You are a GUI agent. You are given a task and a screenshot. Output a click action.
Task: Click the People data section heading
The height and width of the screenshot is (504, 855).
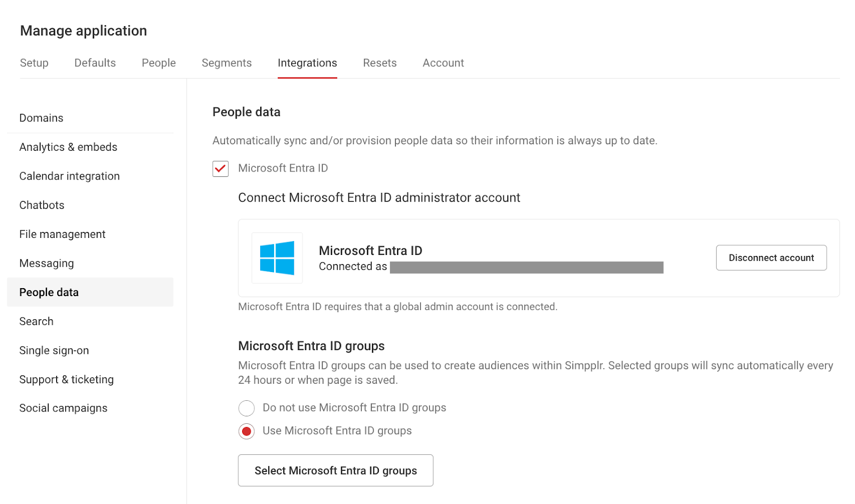pyautogui.click(x=246, y=112)
